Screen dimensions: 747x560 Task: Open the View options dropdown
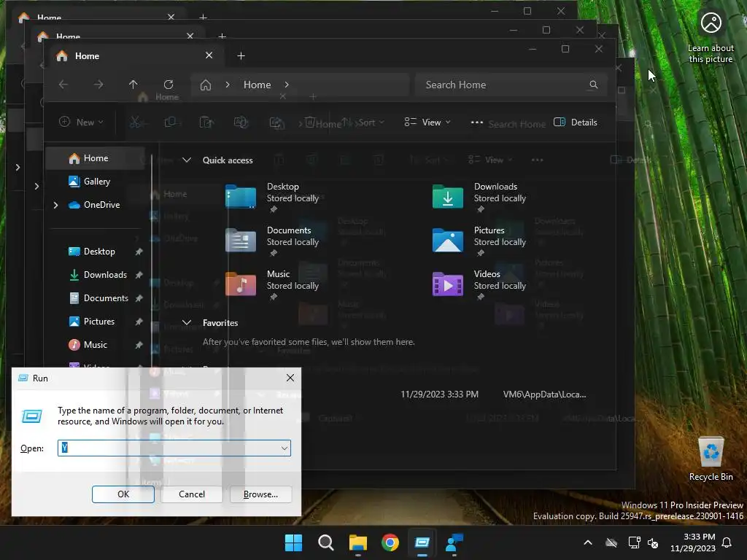(427, 122)
